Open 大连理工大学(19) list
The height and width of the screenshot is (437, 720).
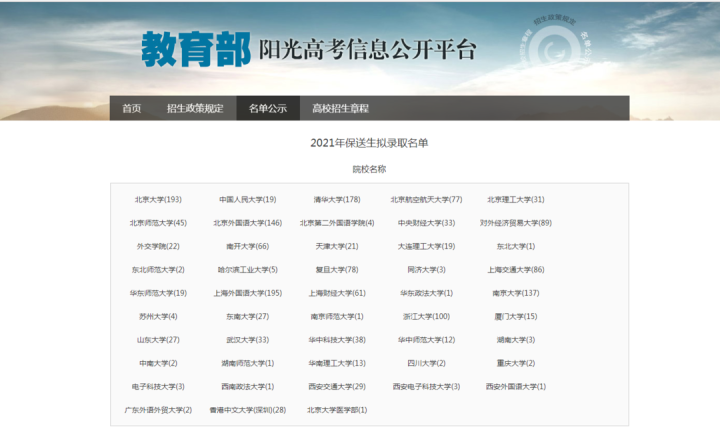click(x=426, y=246)
